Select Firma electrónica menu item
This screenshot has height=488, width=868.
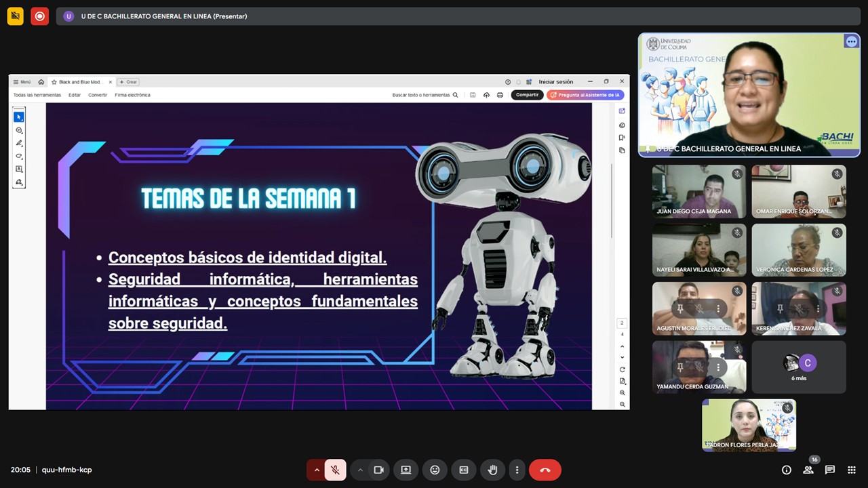click(132, 95)
